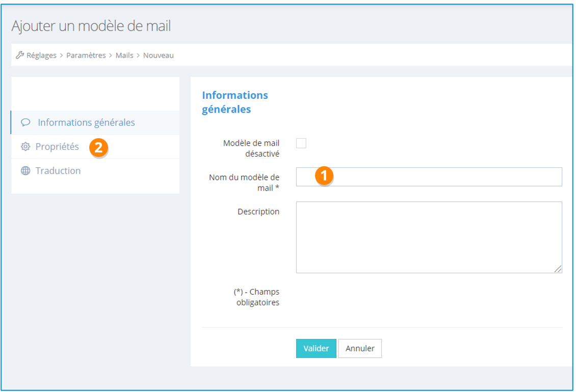Click the wrench icon in the breadcrumb
This screenshot has width=576, height=392.
point(20,55)
